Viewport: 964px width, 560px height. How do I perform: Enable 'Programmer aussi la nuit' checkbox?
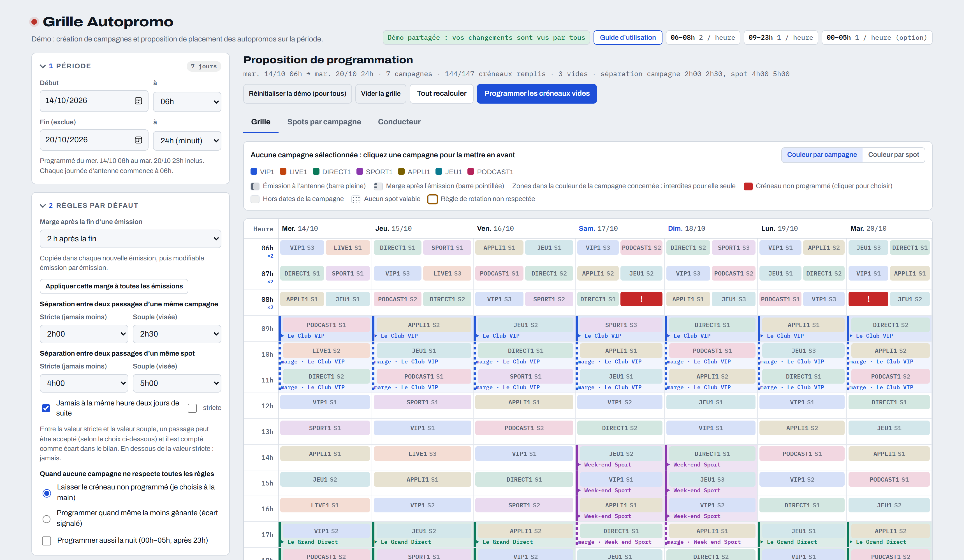(x=46, y=540)
